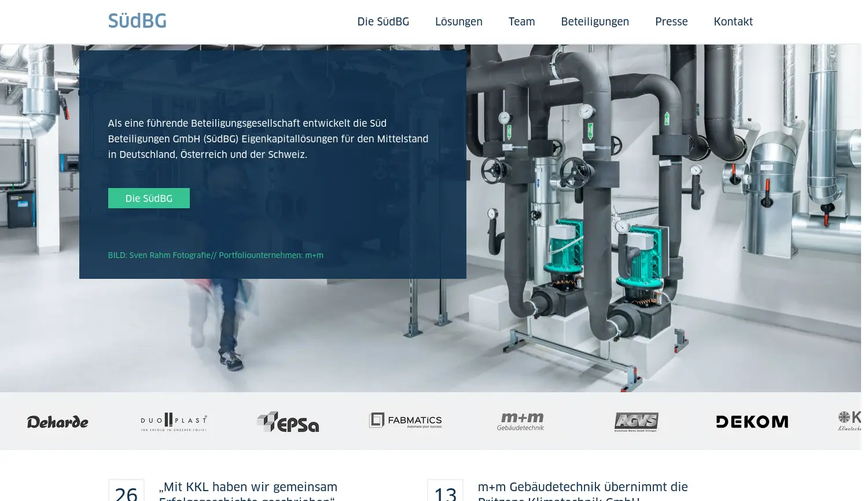
Task: Click the green Die SüdBG button
Action: pyautogui.click(x=149, y=198)
